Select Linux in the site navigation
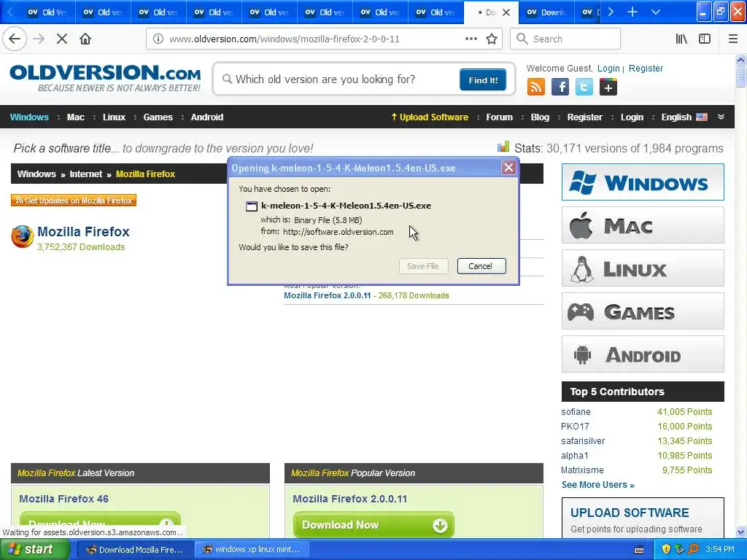Screen dimensions: 747x560 tap(114, 117)
